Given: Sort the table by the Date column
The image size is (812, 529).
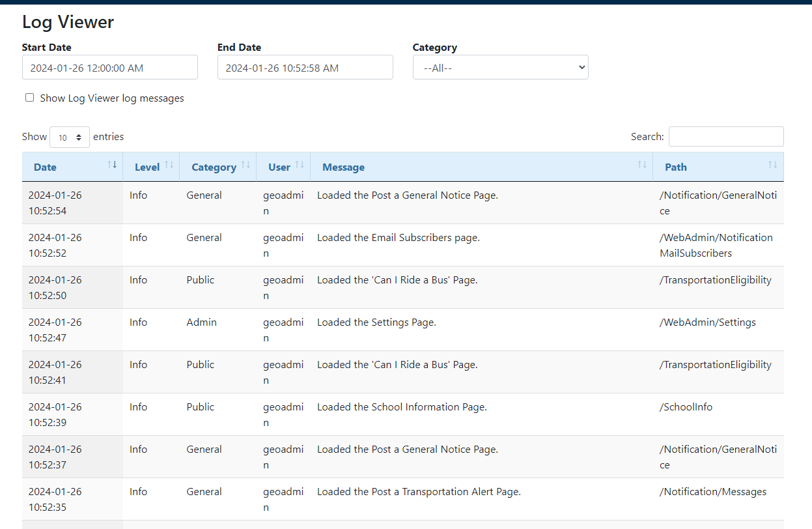Looking at the screenshot, I should click(111, 165).
